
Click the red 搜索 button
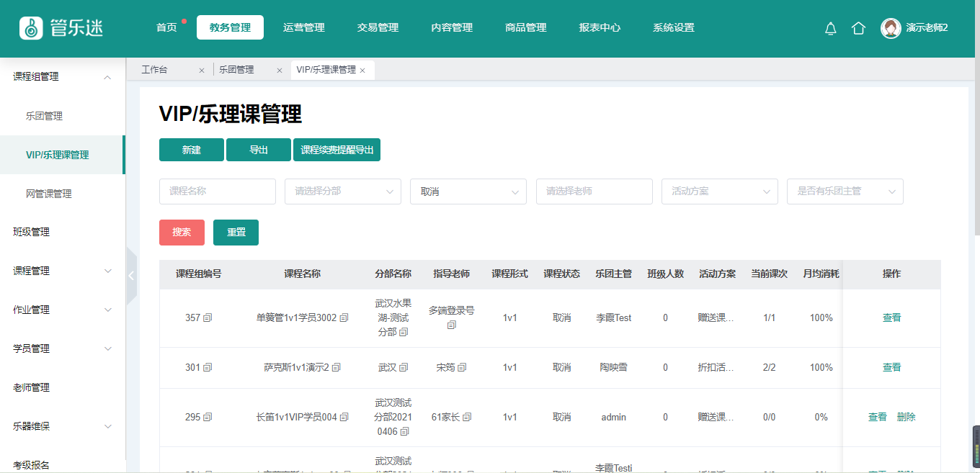(x=182, y=233)
